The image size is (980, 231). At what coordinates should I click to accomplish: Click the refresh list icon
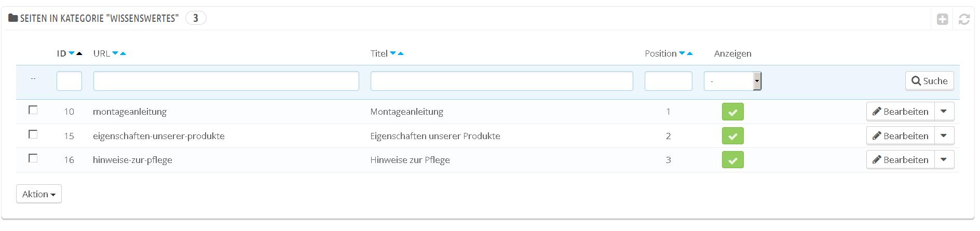964,19
